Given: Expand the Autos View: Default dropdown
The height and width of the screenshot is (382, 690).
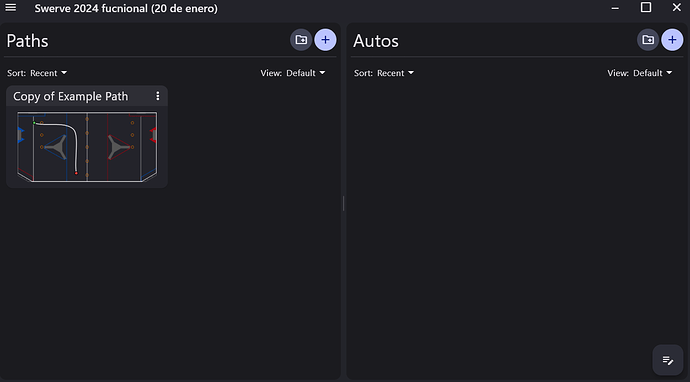Looking at the screenshot, I should (640, 73).
